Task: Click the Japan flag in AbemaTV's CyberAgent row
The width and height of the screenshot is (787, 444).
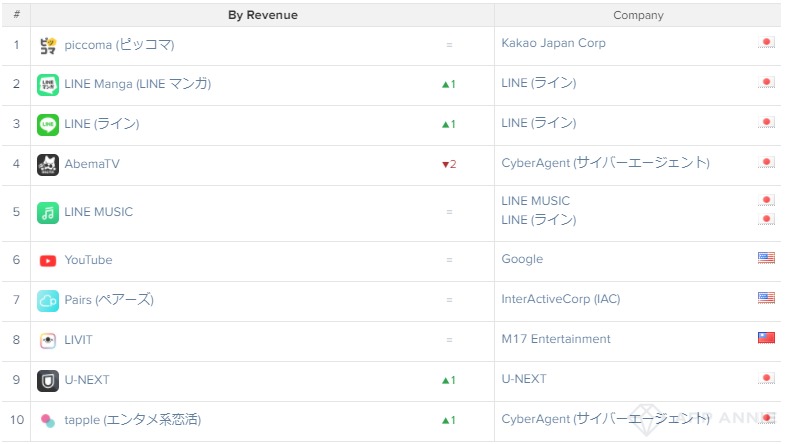Action: [x=766, y=163]
